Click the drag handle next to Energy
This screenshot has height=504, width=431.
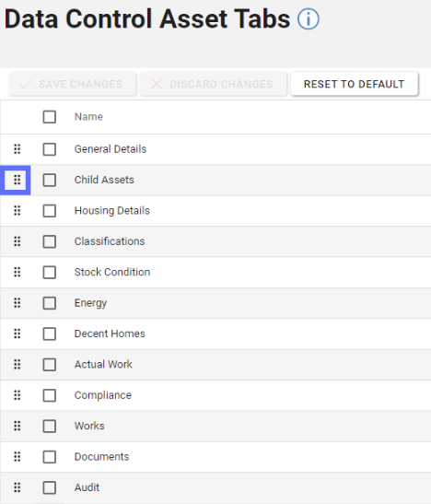[x=17, y=303]
